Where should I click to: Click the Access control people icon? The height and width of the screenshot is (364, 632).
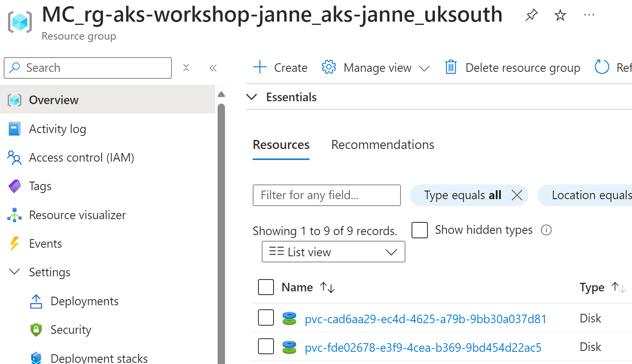pos(14,158)
